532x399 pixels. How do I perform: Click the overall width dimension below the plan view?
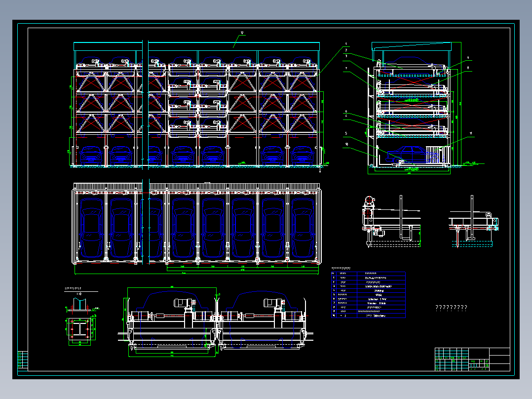(196, 273)
